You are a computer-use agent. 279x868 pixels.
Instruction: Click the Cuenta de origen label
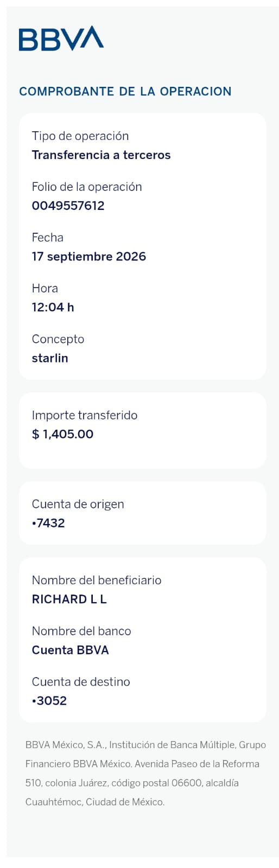click(78, 504)
